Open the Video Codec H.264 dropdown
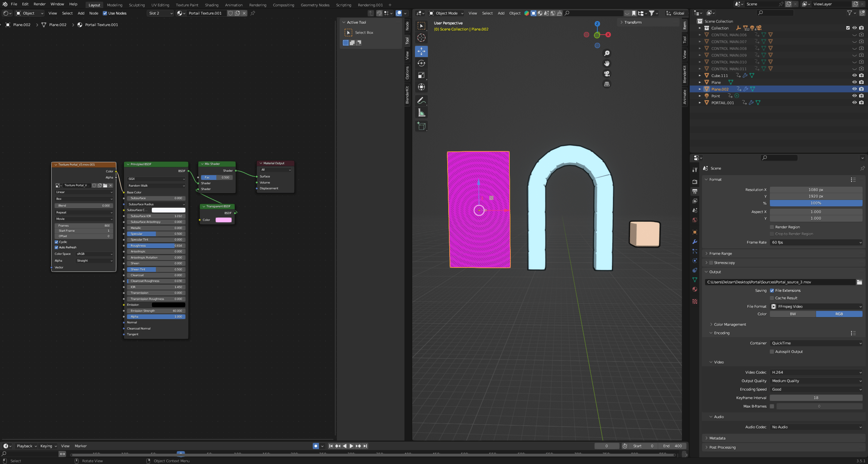This screenshot has height=464, width=868. tap(816, 372)
